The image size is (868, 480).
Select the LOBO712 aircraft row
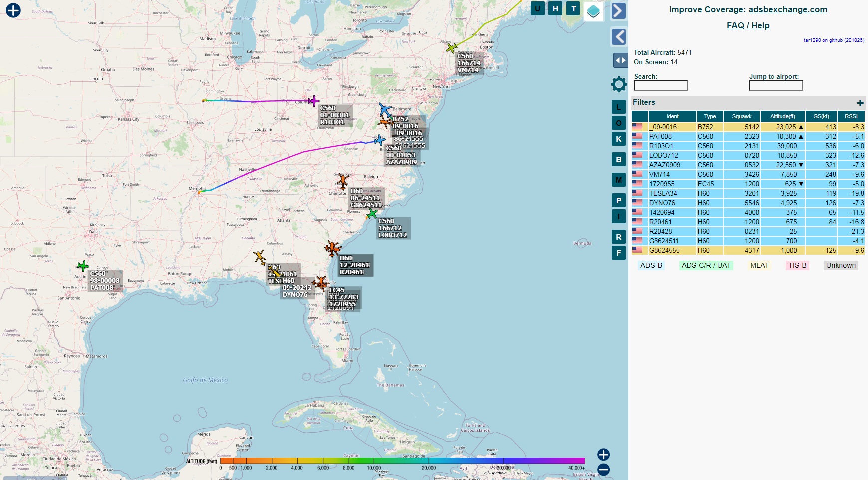(748, 155)
